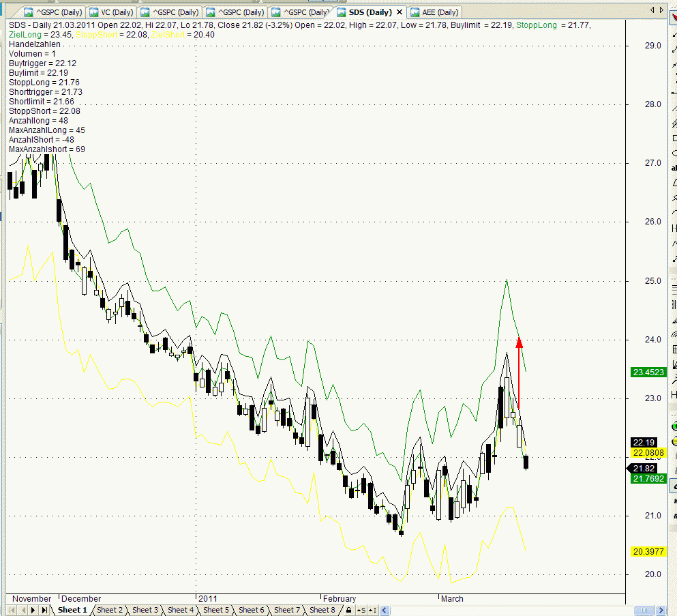677x616 pixels.
Task: Switch to Sheet 5
Action: [216, 610]
